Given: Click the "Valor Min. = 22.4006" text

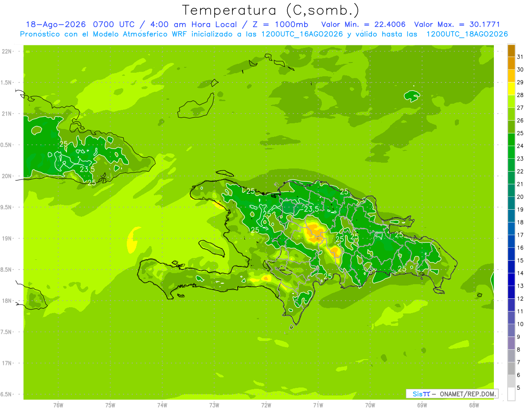Looking at the screenshot, I should [x=364, y=24].
